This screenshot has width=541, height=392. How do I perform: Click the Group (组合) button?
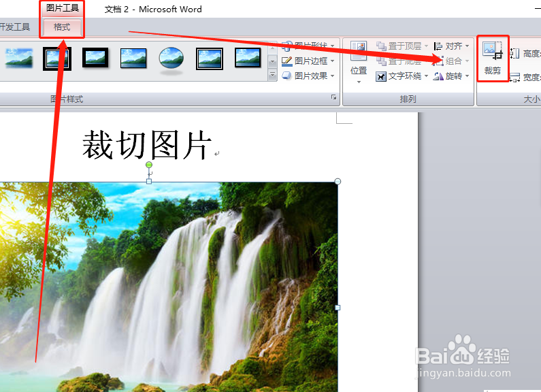click(x=451, y=61)
